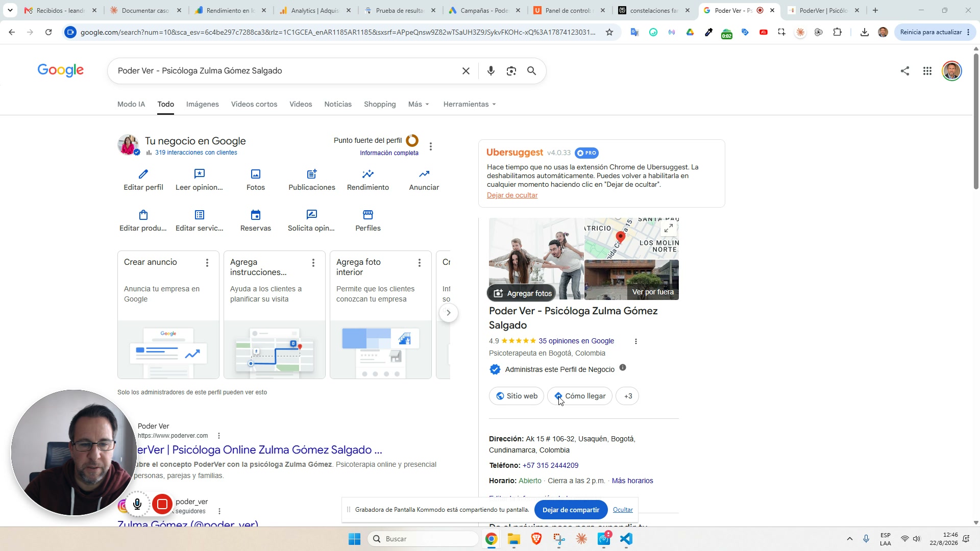Click Cómo llegar button

[580, 396]
